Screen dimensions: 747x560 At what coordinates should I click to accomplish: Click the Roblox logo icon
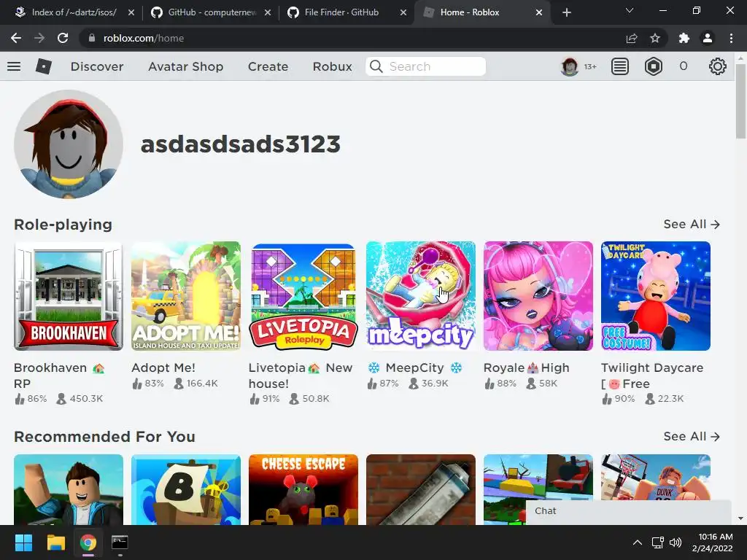(43, 66)
